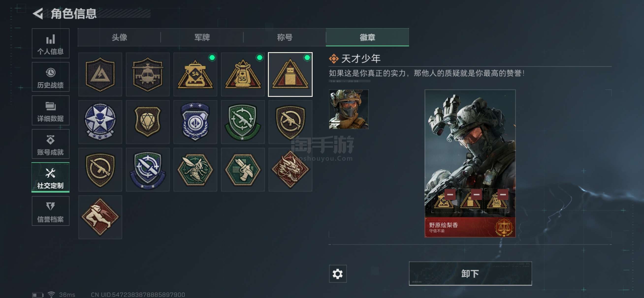Switch to the 称号 title tab
The image size is (644, 298).
pyautogui.click(x=285, y=37)
